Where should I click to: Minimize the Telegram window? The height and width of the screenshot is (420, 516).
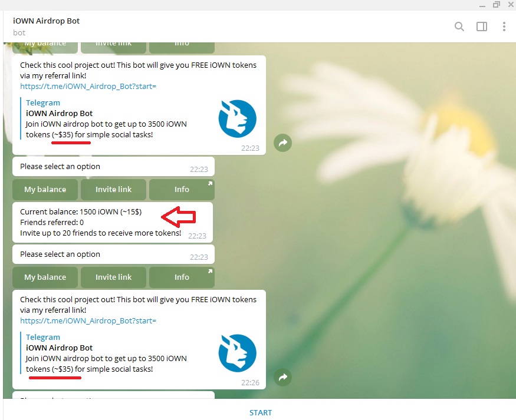coord(482,5)
